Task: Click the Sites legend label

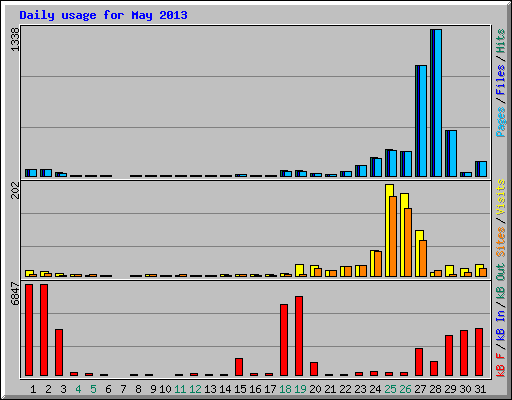Action: pos(501,242)
